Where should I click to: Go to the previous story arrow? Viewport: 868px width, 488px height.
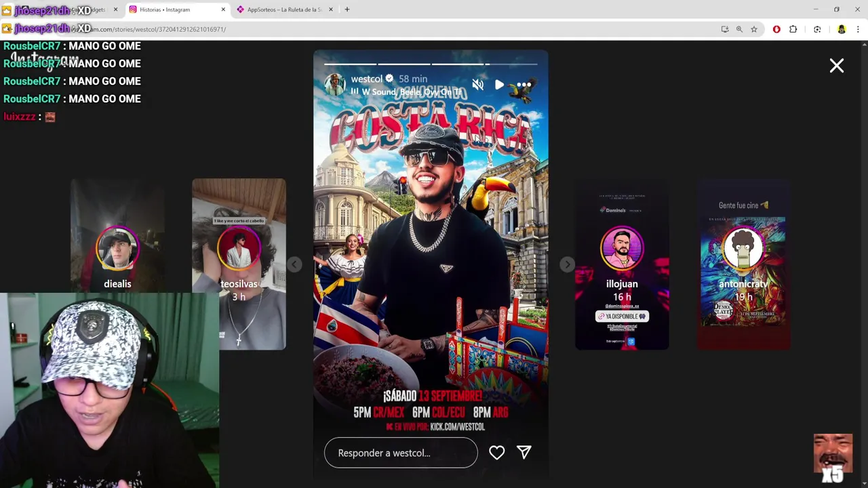tap(294, 264)
